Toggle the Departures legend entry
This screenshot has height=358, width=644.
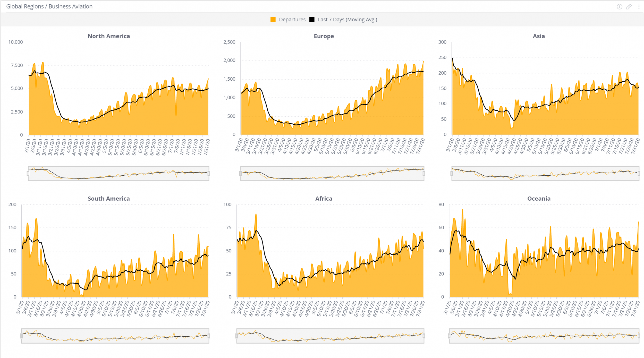coord(288,20)
